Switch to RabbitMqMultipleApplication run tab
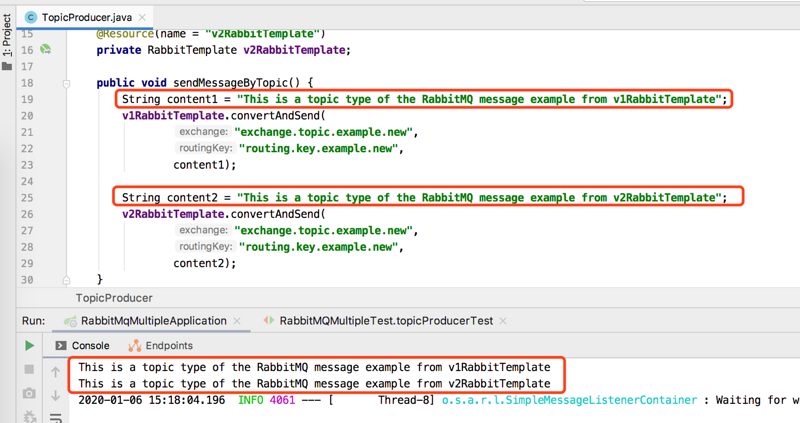The height and width of the screenshot is (423, 800). pyautogui.click(x=153, y=321)
